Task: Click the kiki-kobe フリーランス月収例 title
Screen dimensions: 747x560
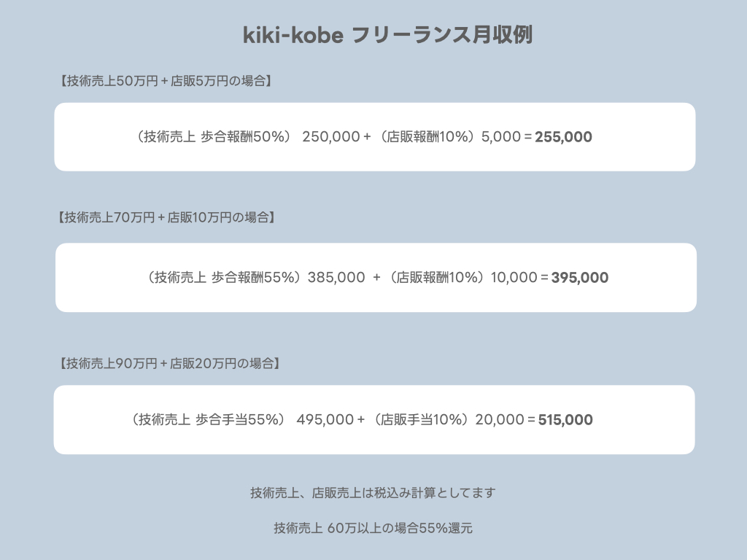Action: click(x=387, y=35)
